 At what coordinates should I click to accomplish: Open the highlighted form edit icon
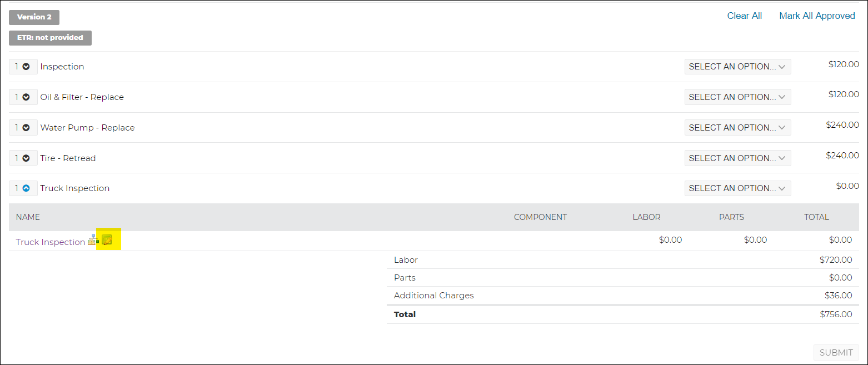(x=107, y=240)
